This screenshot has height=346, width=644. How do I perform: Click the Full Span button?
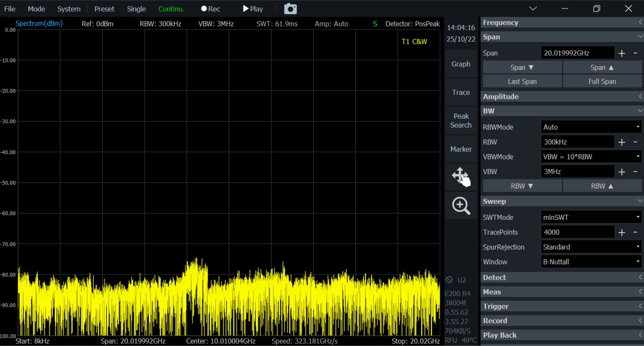point(602,81)
